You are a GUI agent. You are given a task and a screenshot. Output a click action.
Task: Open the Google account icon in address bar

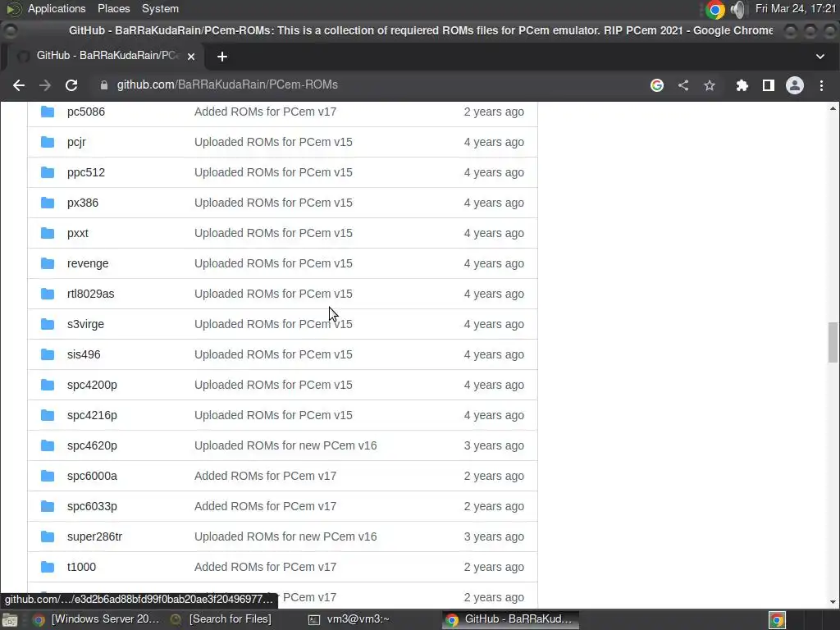tap(657, 85)
